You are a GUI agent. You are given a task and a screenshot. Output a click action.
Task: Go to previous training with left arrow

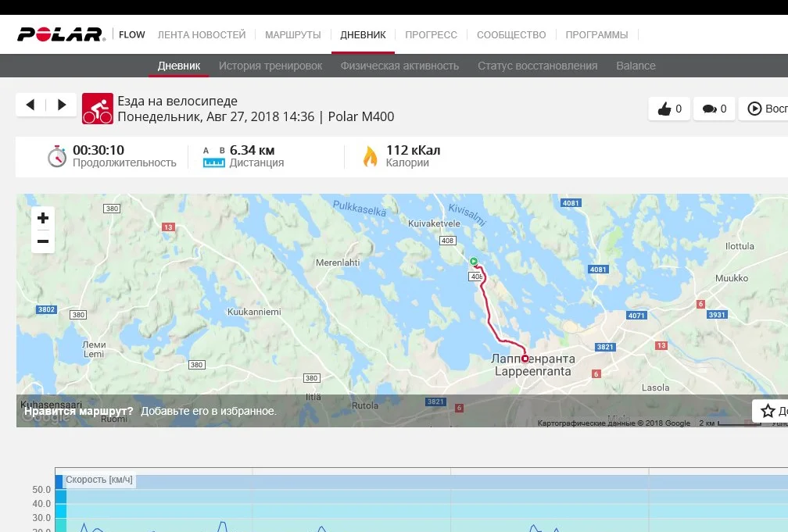coord(30,105)
